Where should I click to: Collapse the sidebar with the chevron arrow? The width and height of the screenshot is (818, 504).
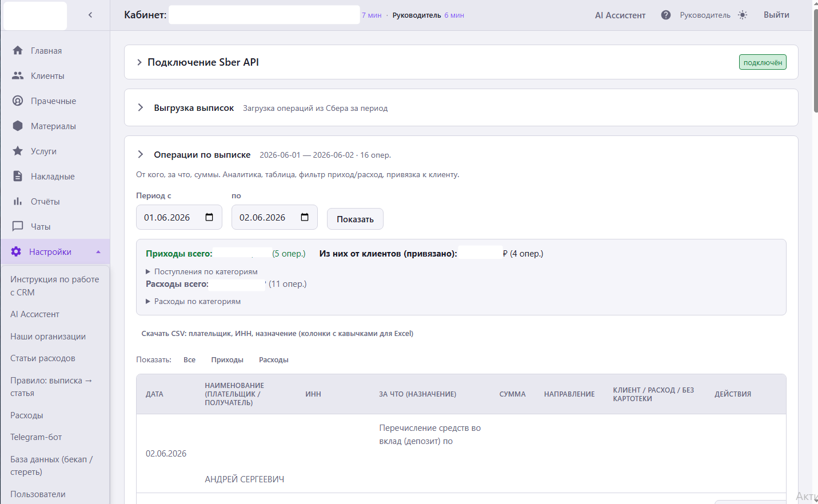[90, 15]
